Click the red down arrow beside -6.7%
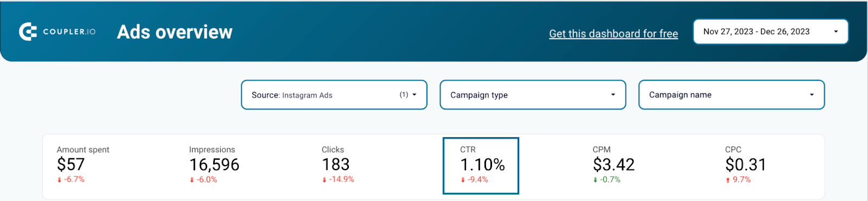This screenshot has width=868, height=201. click(59, 180)
